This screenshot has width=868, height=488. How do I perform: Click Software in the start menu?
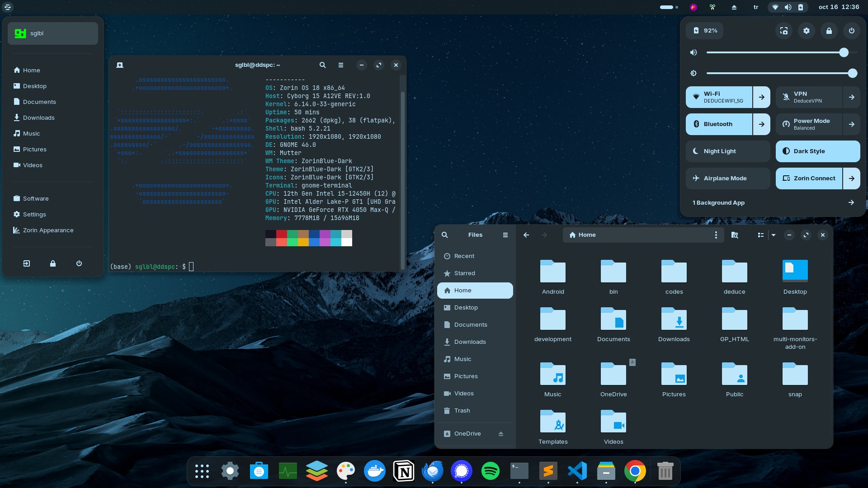coord(53,199)
